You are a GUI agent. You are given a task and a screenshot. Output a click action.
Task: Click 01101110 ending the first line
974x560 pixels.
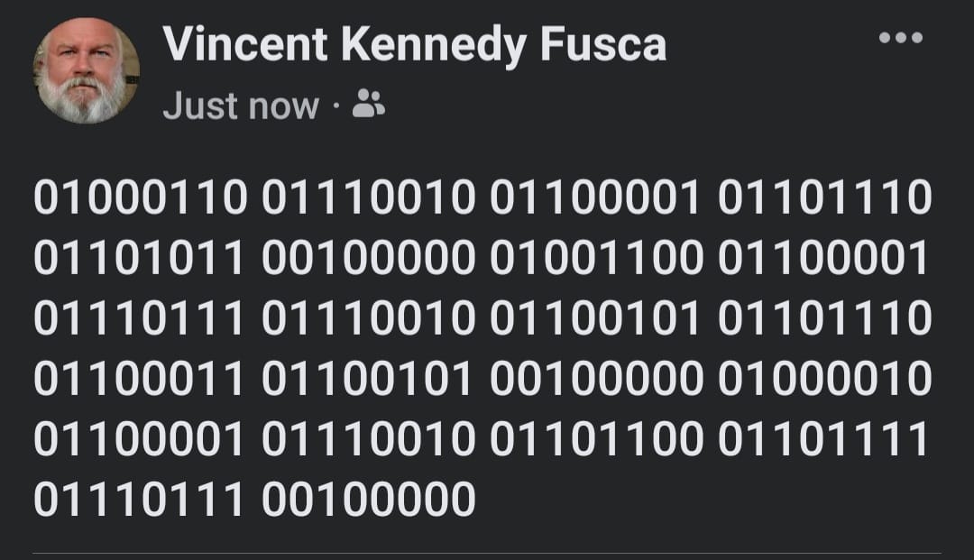coord(824,198)
